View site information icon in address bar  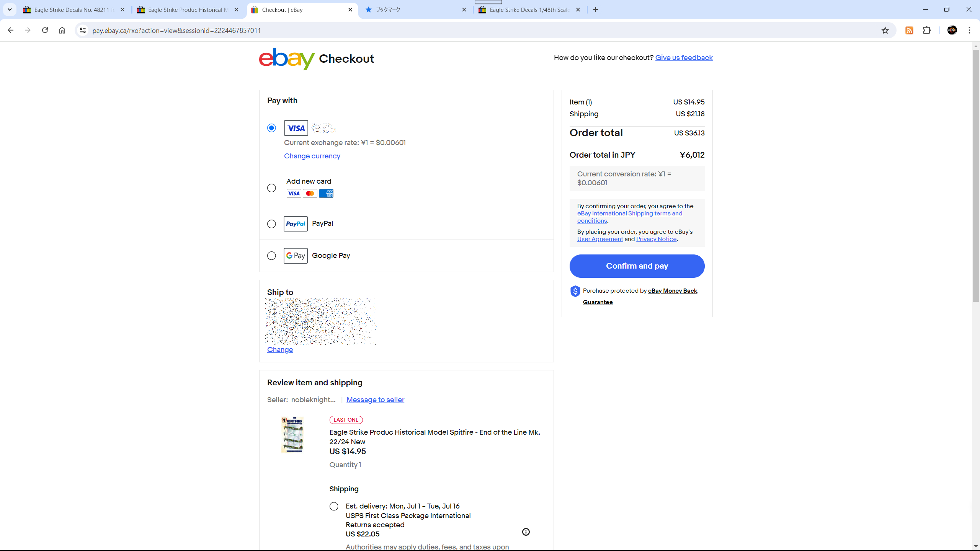[83, 30]
